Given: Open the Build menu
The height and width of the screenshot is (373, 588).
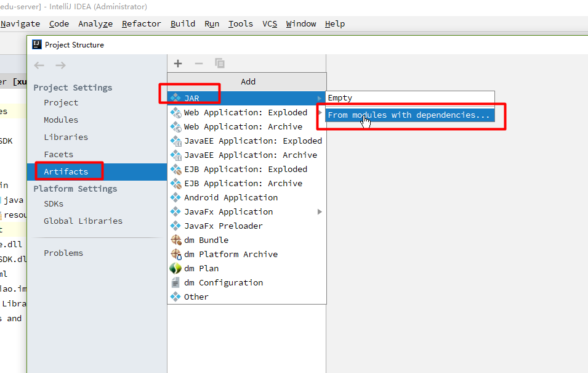Looking at the screenshot, I should [183, 23].
